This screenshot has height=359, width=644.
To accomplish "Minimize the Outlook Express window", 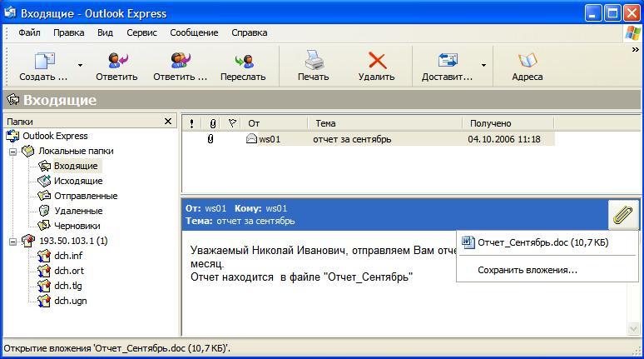I will coord(592,13).
